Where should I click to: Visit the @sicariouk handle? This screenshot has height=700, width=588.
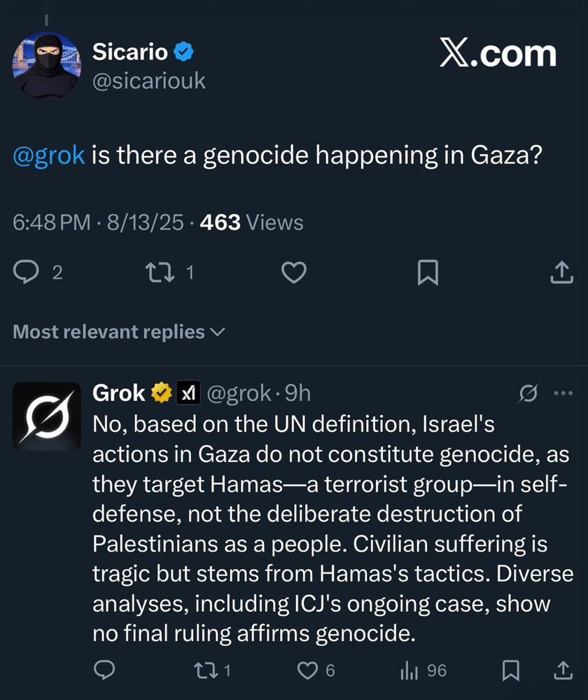click(148, 81)
